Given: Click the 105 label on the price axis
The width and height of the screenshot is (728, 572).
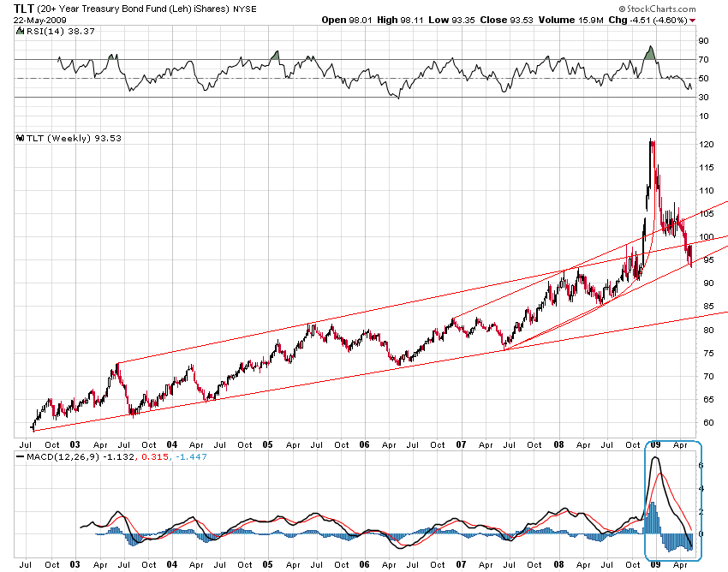Looking at the screenshot, I should (x=707, y=213).
